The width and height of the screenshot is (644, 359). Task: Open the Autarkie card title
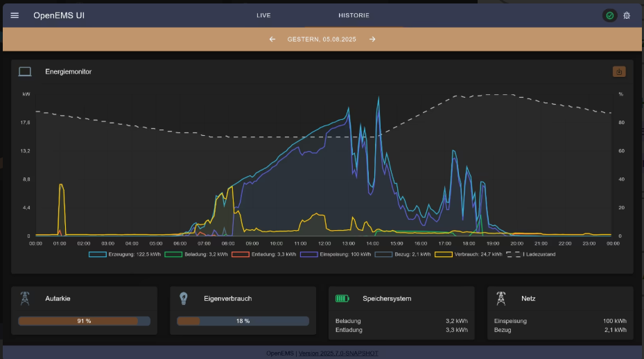pyautogui.click(x=58, y=299)
